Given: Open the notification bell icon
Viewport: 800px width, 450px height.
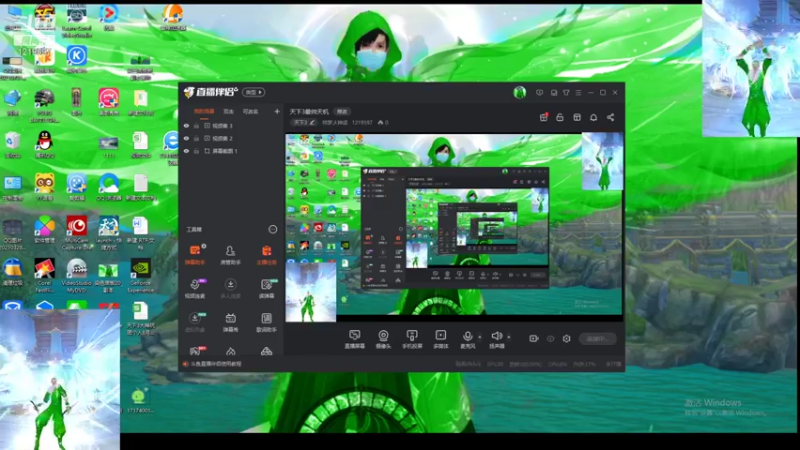Looking at the screenshot, I should [593, 117].
